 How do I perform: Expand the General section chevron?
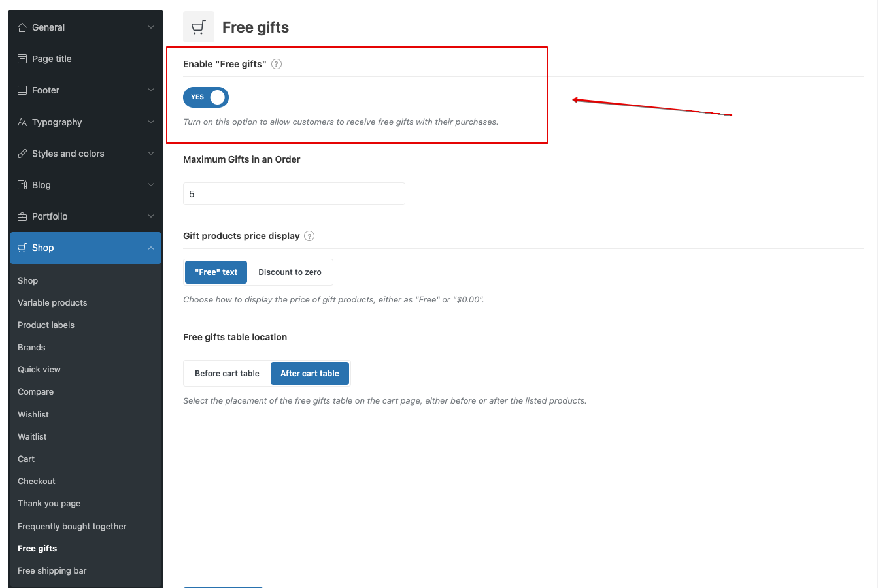pos(151,27)
